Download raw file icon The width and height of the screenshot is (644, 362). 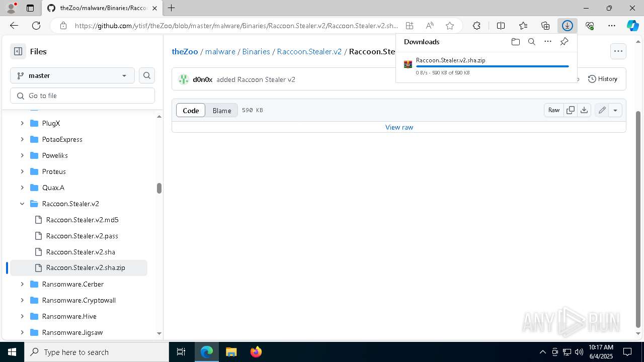[584, 110]
